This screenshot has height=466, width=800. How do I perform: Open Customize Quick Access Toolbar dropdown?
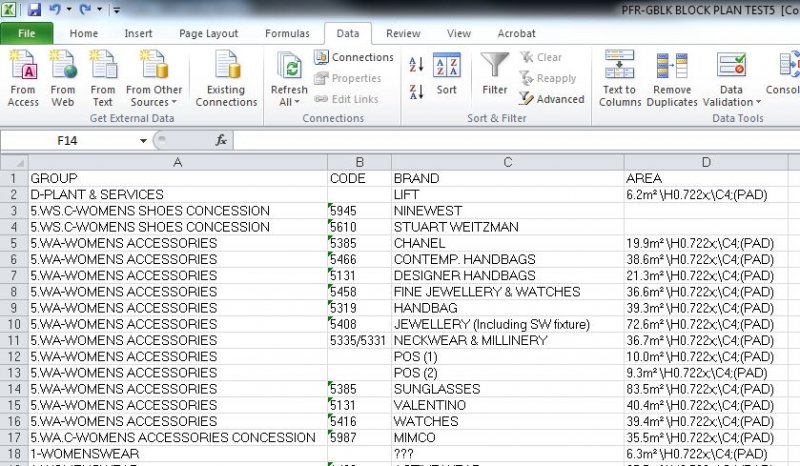pyautogui.click(x=116, y=10)
